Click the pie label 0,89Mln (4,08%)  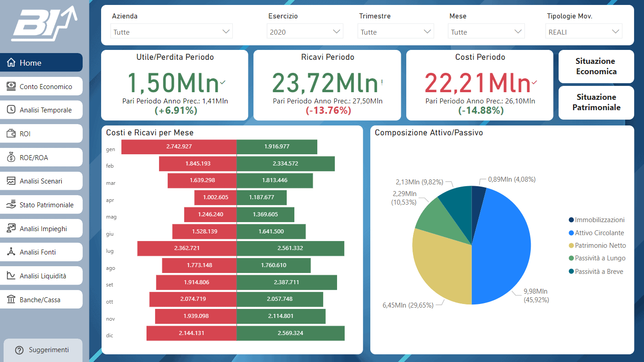point(511,179)
